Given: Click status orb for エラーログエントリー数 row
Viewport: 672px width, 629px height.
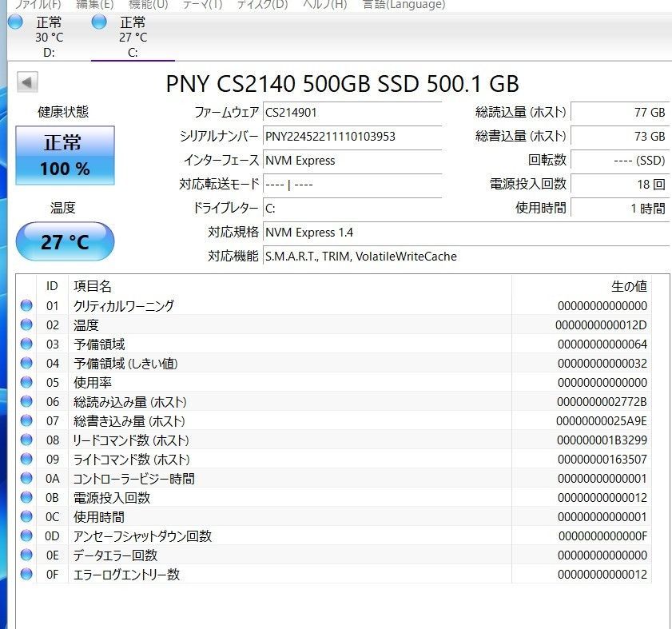Looking at the screenshot, I should (26, 574).
